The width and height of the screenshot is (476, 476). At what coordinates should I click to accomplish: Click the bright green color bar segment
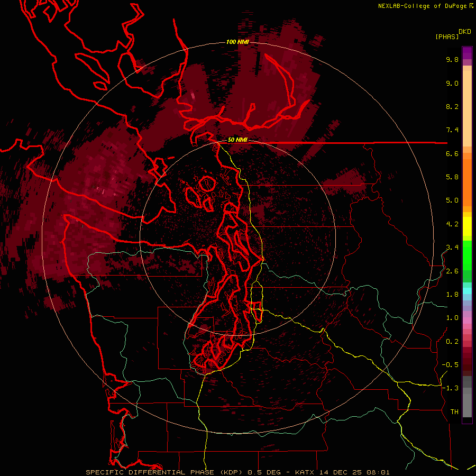pos(467,255)
